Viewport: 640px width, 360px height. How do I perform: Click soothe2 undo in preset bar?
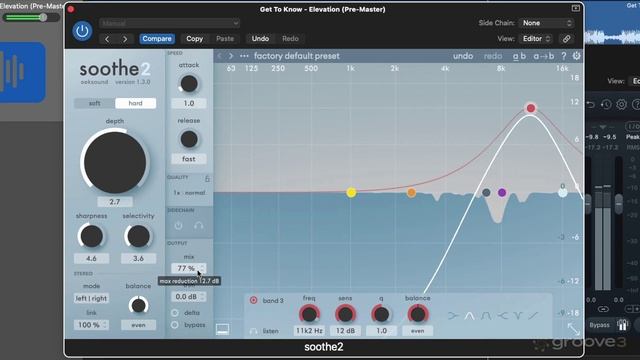463,56
